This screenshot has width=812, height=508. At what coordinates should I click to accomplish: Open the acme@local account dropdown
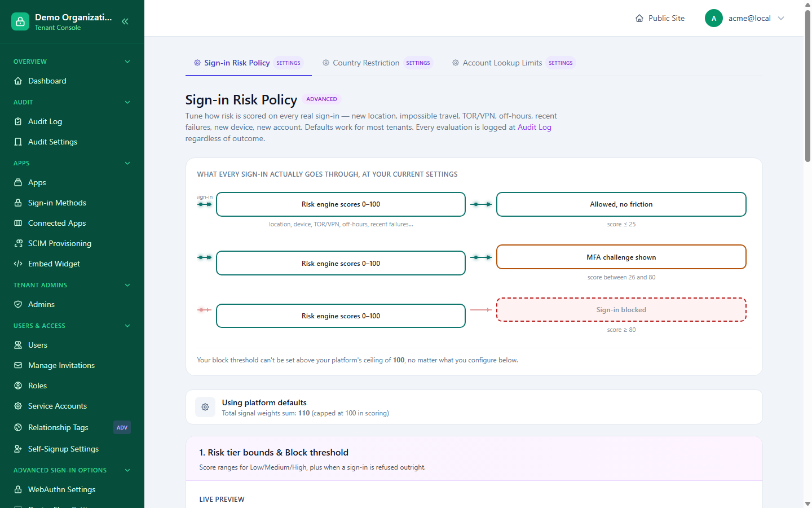pos(745,18)
